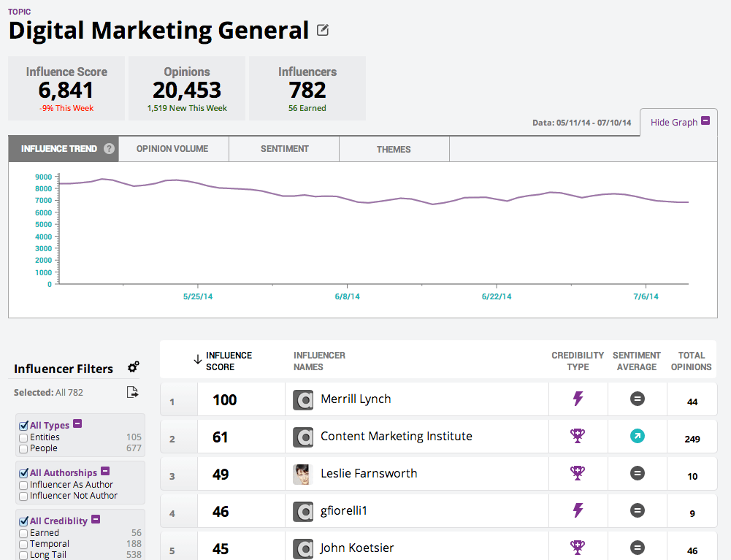Tick the Influencer As Author checkbox
Image resolution: width=731 pixels, height=560 pixels.
pyautogui.click(x=23, y=485)
